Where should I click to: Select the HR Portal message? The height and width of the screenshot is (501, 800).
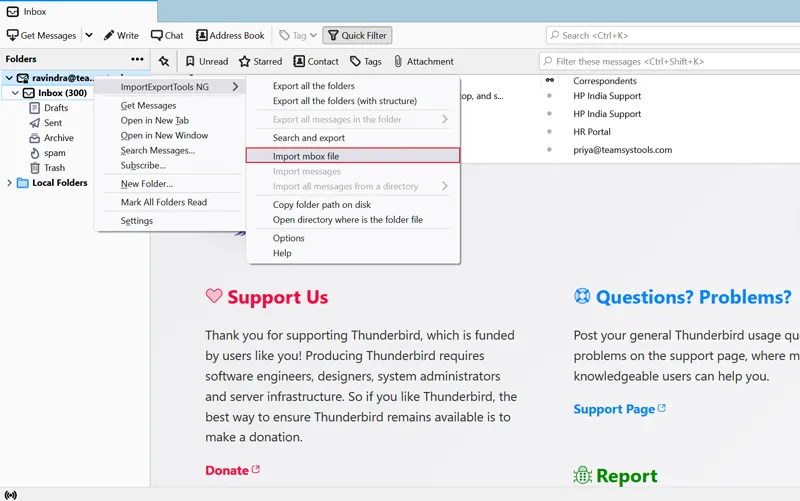[x=592, y=132]
